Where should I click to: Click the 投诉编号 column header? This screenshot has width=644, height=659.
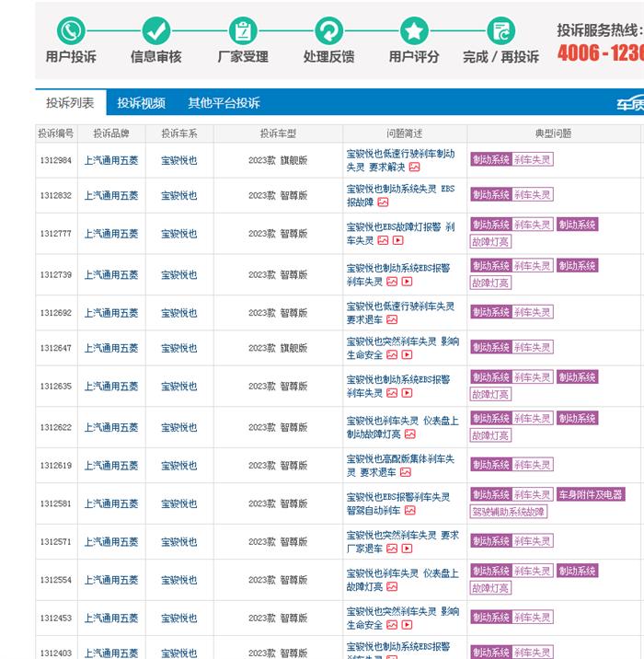[x=56, y=133]
